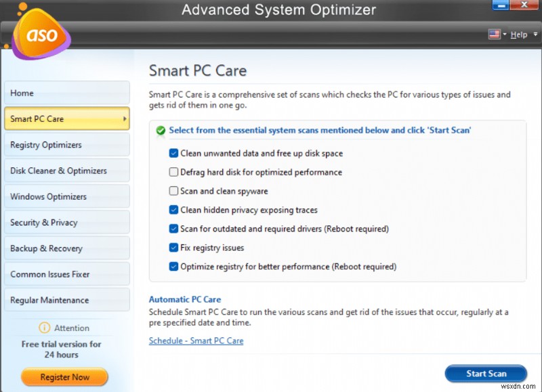This screenshot has height=392, width=542.
Task: Switch to the Registry Optimizers section
Action: (66, 144)
